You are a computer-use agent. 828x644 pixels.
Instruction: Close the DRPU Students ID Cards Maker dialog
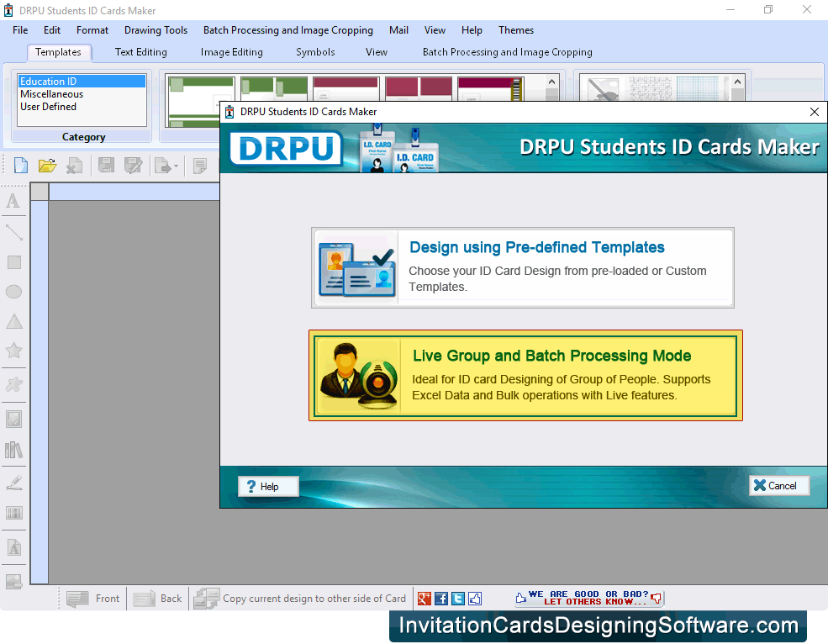click(815, 112)
